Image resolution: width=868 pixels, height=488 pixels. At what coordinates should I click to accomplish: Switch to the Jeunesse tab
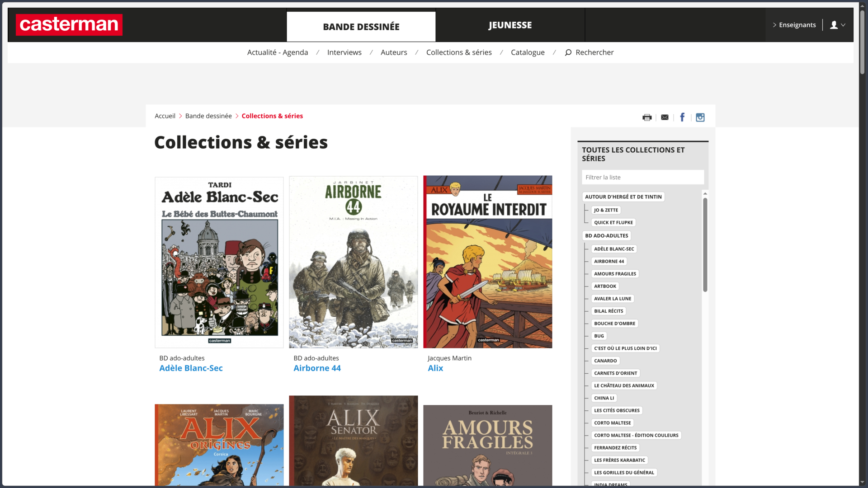(510, 25)
